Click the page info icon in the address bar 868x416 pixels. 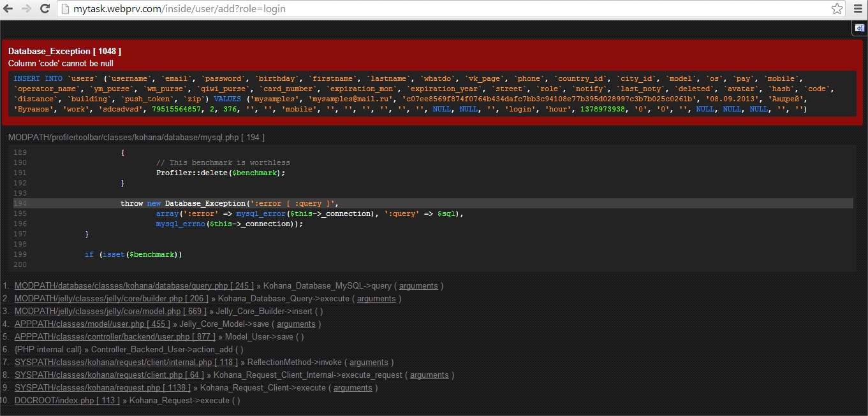click(x=65, y=9)
